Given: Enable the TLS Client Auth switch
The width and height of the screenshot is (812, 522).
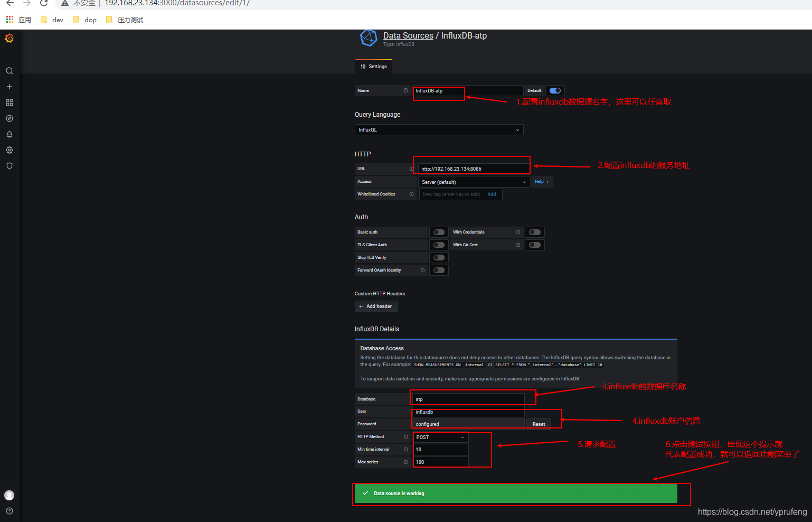Looking at the screenshot, I should coord(439,245).
